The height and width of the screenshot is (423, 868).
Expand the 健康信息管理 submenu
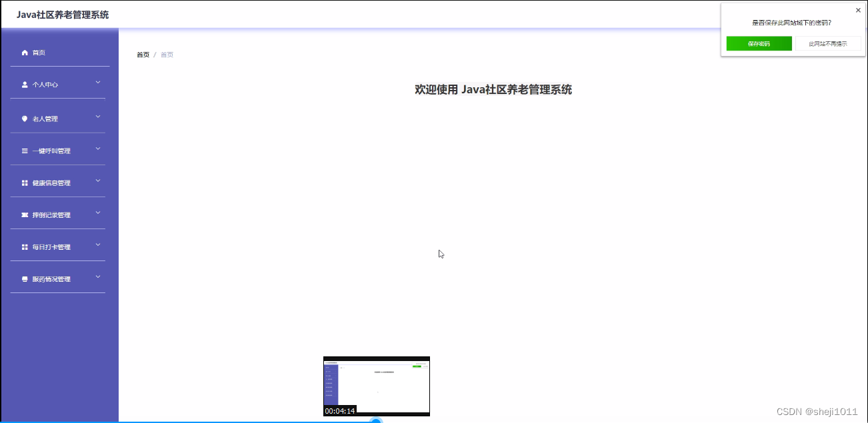click(97, 180)
